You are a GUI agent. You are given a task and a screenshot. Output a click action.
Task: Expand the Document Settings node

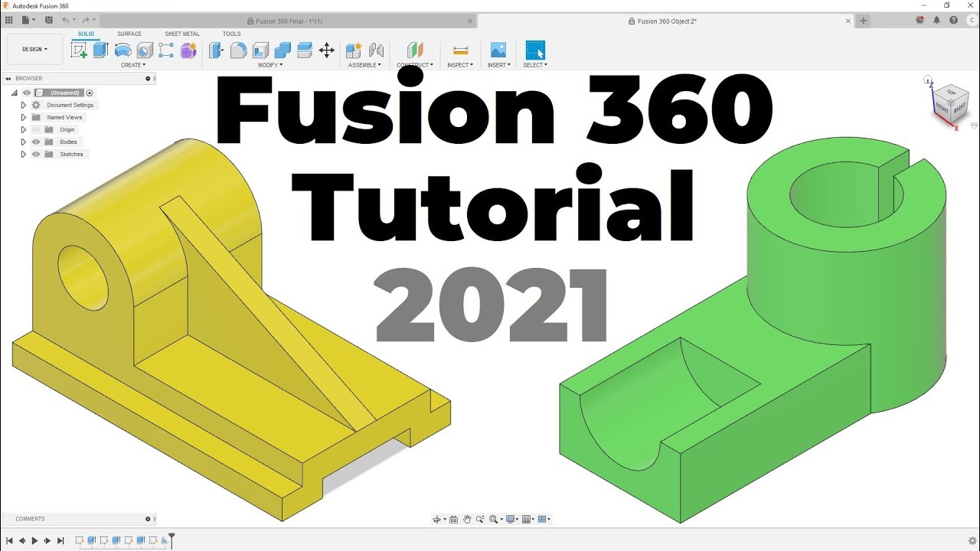pyautogui.click(x=24, y=105)
